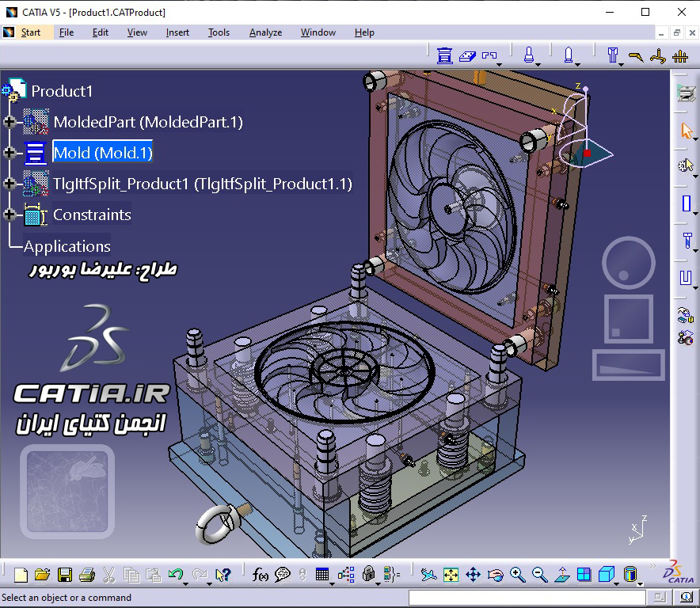Click the Print icon
Screen dimensions: 700x608
coord(86,575)
